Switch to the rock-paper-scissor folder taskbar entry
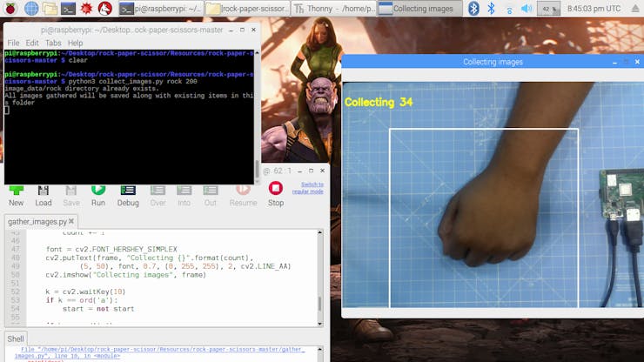This screenshot has height=362, width=644. click(247, 8)
